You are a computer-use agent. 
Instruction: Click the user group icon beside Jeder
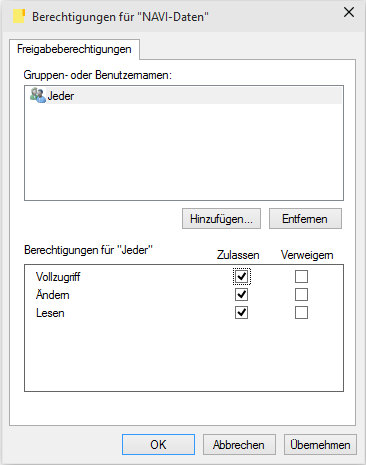point(37,95)
